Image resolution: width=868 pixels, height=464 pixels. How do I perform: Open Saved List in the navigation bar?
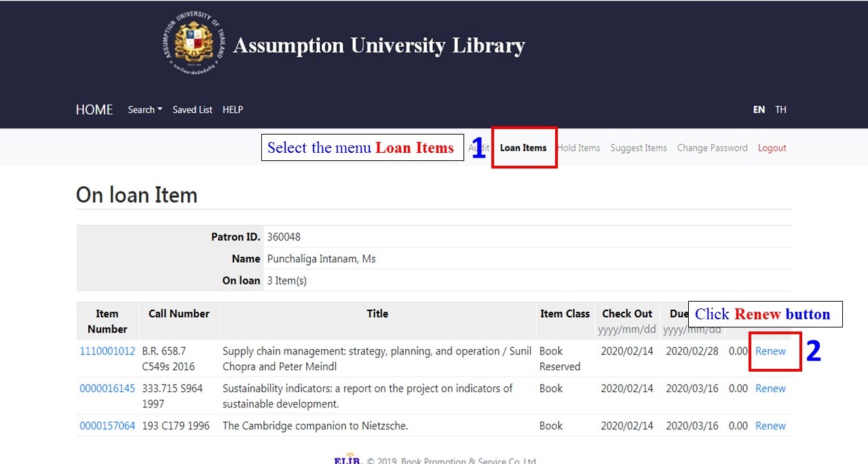[192, 109]
